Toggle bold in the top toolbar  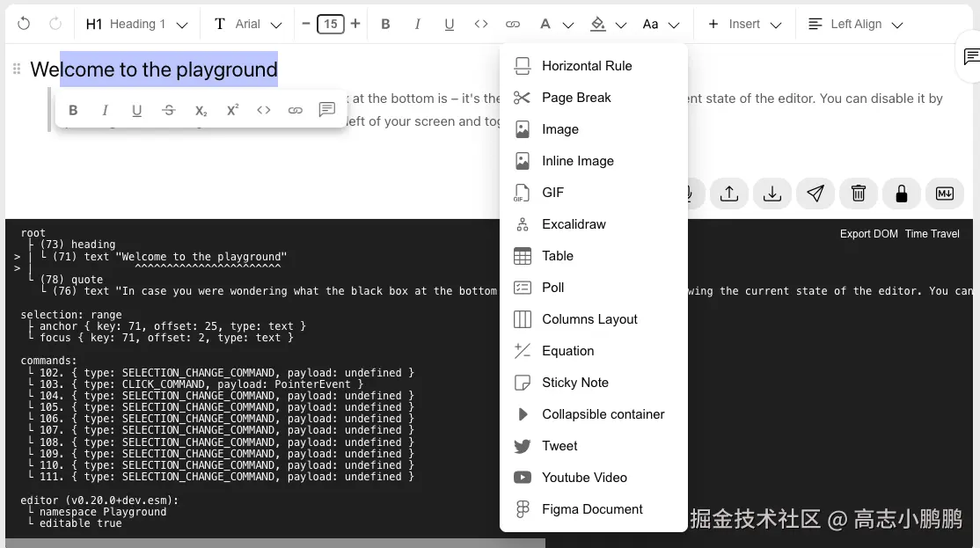pos(385,24)
